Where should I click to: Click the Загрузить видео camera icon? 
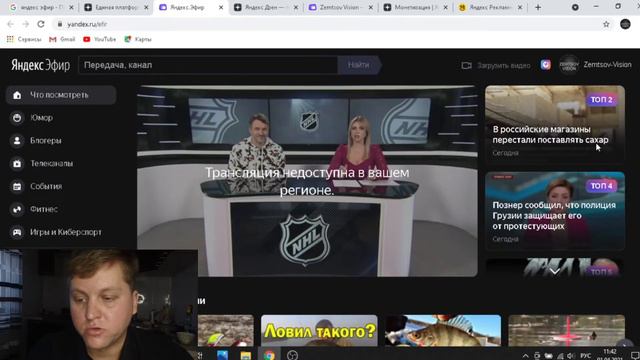point(467,65)
